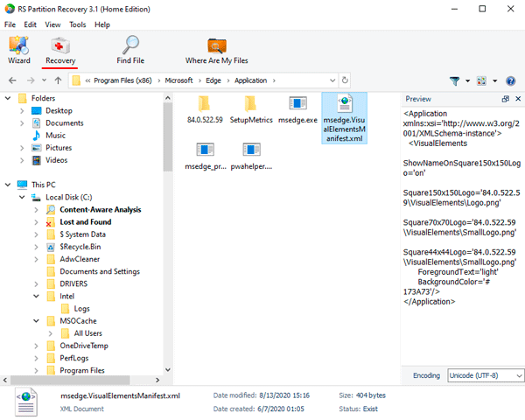Collapse the MSOCache folder
This screenshot has height=420, width=525.
(36, 321)
